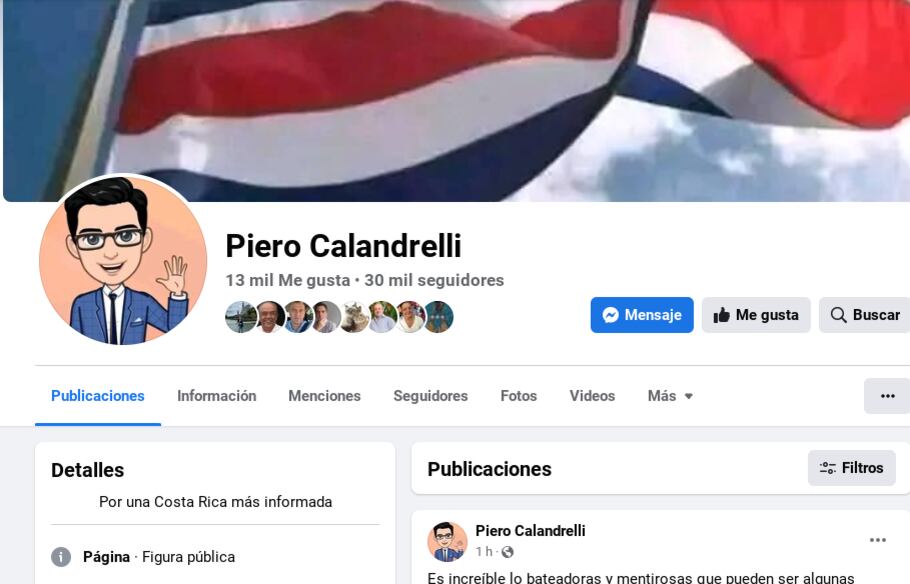Viewport: 910px width, 584px height.
Task: Open the Costa Rica flag cover photo
Action: tap(456, 100)
